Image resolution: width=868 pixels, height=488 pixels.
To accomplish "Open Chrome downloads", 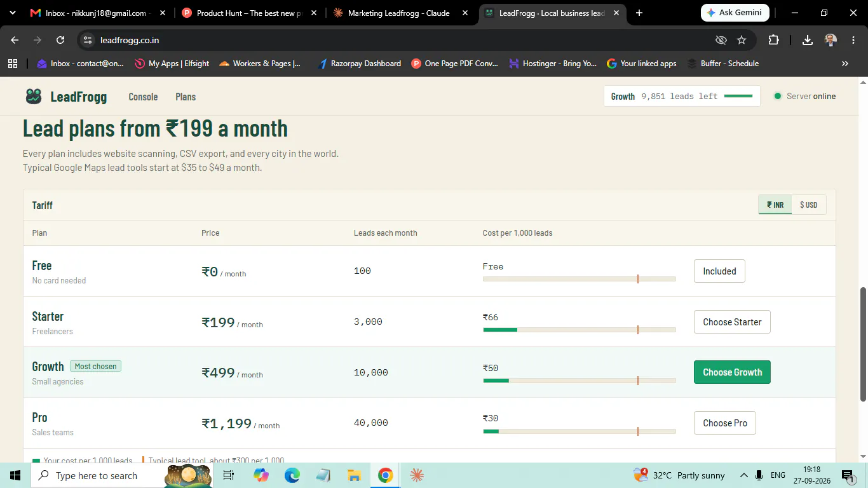I will [808, 40].
